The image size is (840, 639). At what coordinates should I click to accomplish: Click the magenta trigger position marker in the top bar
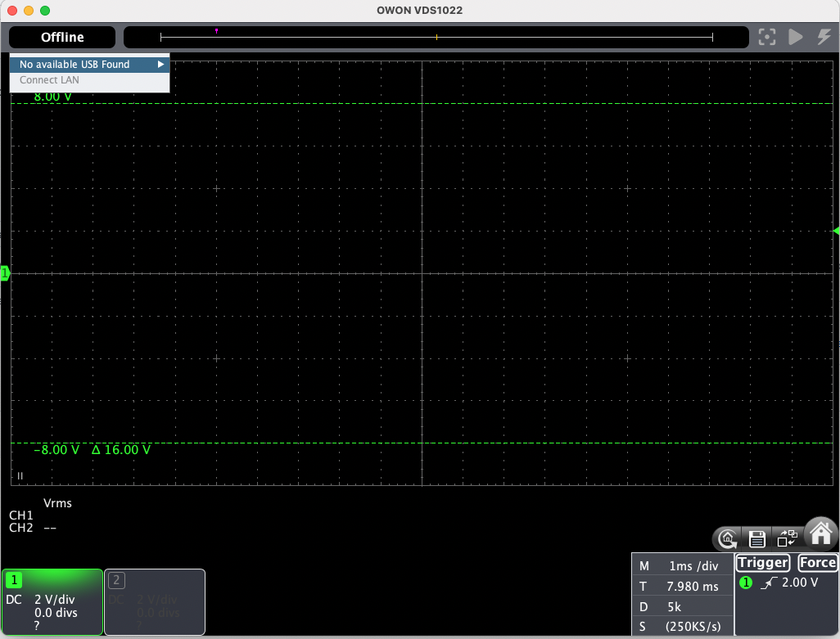click(x=216, y=31)
